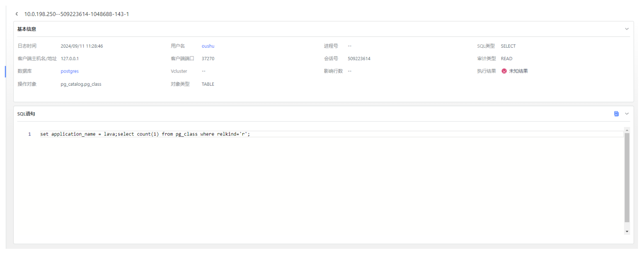Viewport: 644px width, 262px height.
Task: Click the 进程号 label
Action: pos(331,46)
